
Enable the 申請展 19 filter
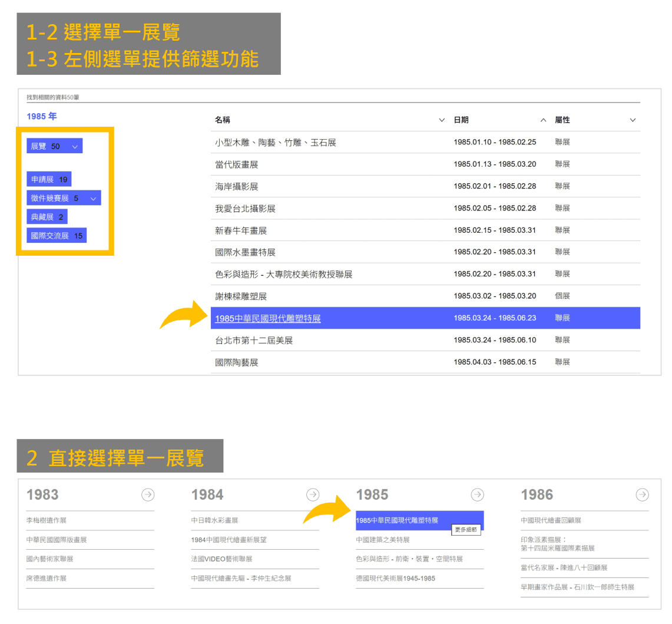pos(49,179)
